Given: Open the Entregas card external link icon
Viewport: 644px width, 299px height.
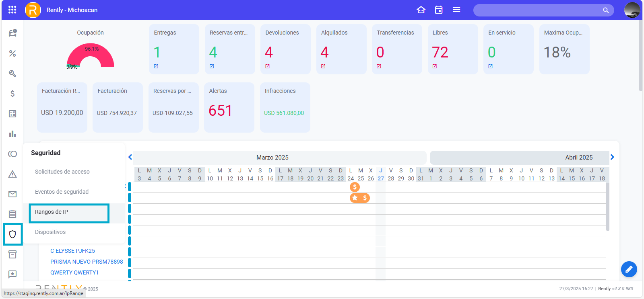Looking at the screenshot, I should 156,66.
